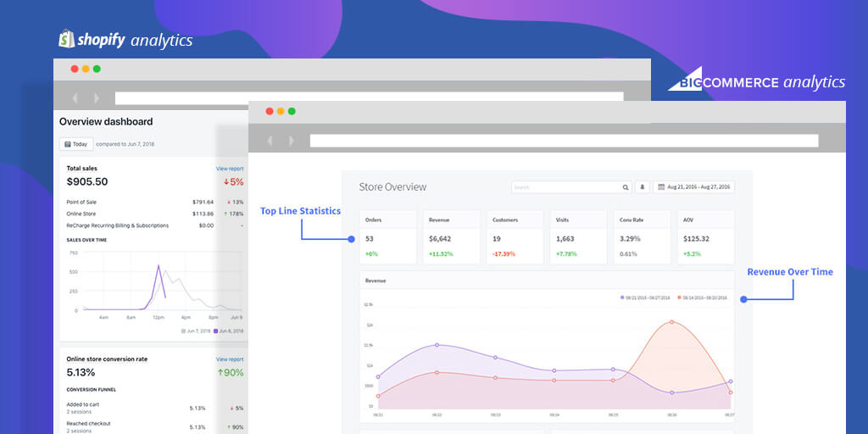
Task: Select the 5.13% conversion rate value
Action: click(x=81, y=372)
